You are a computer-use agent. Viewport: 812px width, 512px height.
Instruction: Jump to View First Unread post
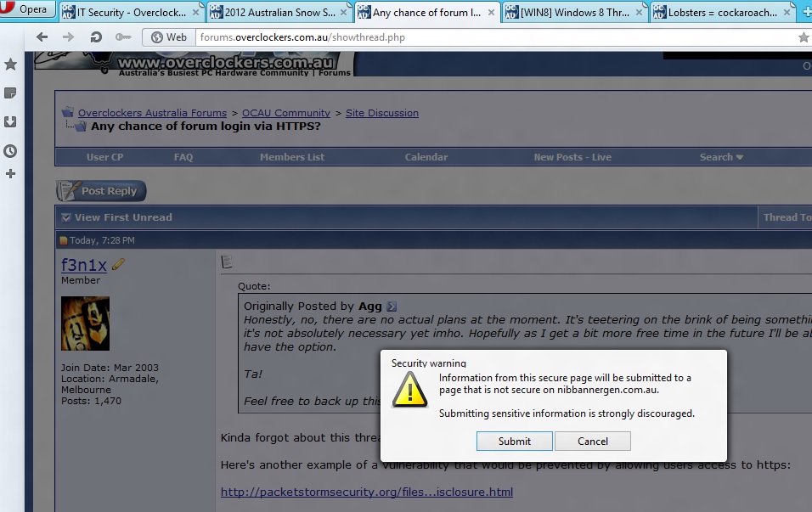(x=122, y=217)
